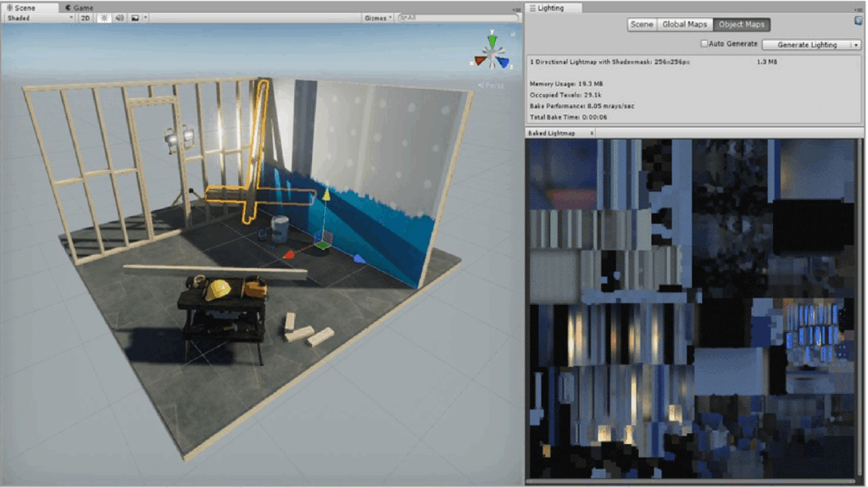Screen dimensions: 868x488
Task: Switch to the Scene lighting settings button
Action: pos(642,25)
